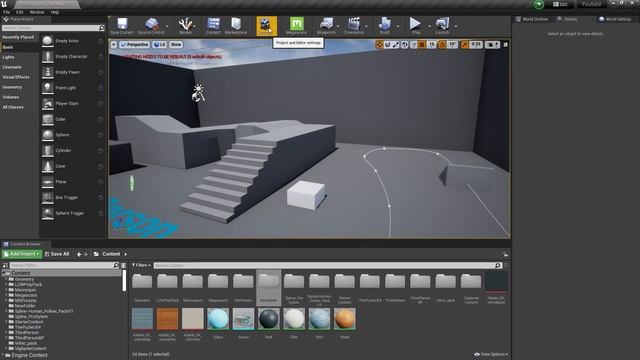Select the Box Trigger actor
Image resolution: width=640 pixels, height=360 pixels.
click(x=72, y=198)
